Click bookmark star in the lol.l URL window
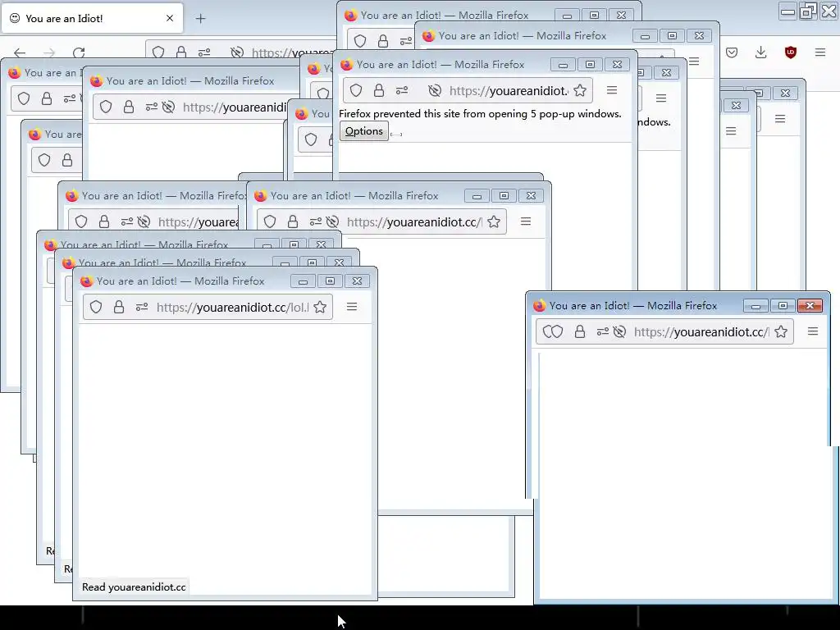The image size is (840, 630). [320, 307]
